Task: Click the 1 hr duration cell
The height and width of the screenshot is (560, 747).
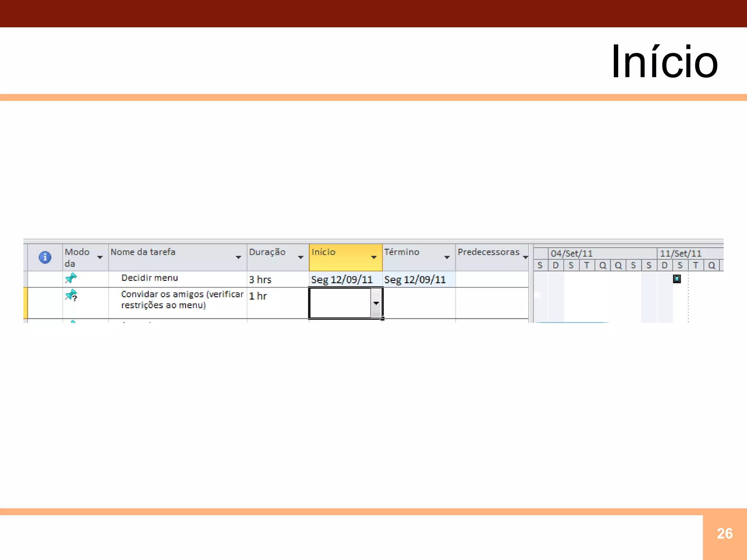Action: [x=258, y=296]
